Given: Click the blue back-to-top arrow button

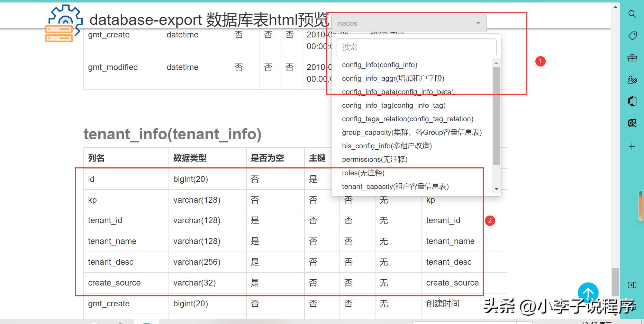Looking at the screenshot, I should [588, 293].
